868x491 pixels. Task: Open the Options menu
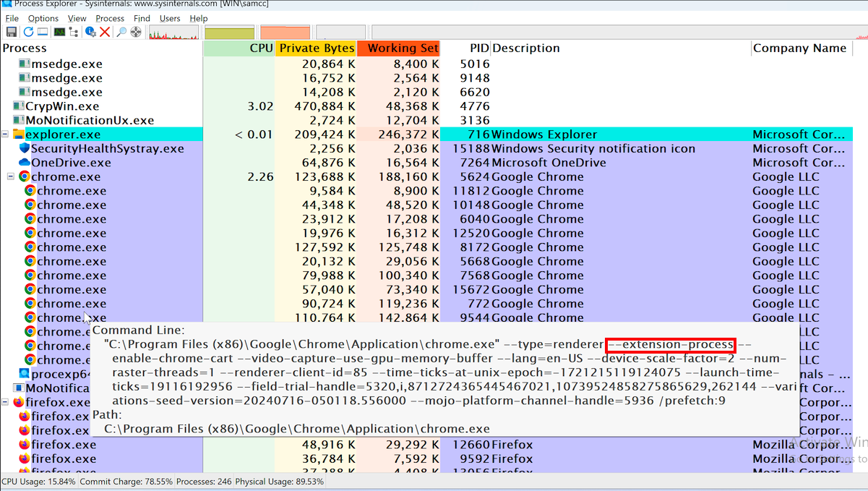click(x=43, y=18)
